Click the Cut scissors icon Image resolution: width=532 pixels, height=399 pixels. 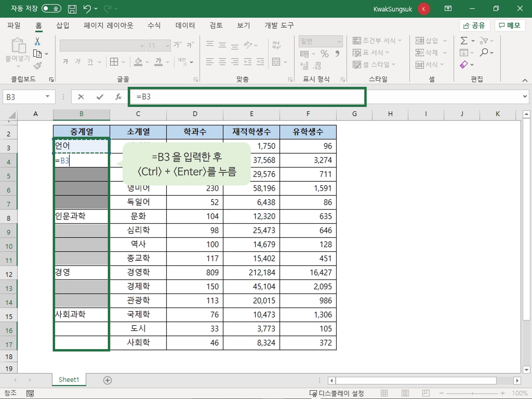(37, 41)
